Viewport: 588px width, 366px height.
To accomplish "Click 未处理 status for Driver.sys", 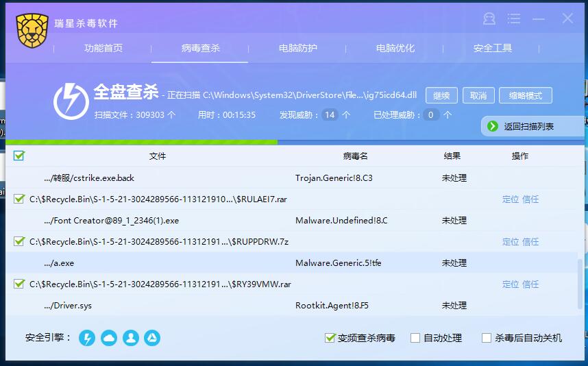I will (x=454, y=306).
